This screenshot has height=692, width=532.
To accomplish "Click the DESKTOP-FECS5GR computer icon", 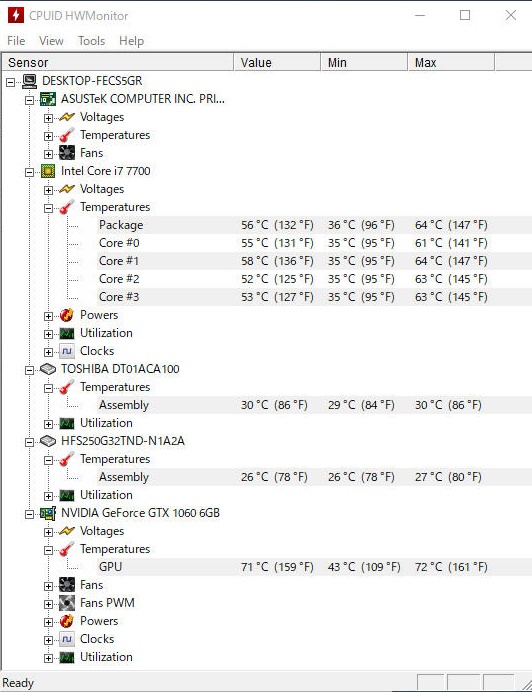I will click(x=29, y=81).
